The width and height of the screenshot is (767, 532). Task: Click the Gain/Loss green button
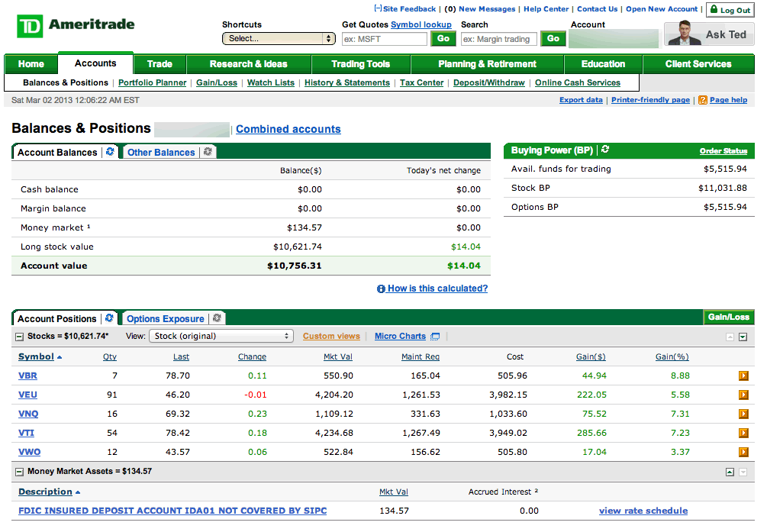(729, 318)
